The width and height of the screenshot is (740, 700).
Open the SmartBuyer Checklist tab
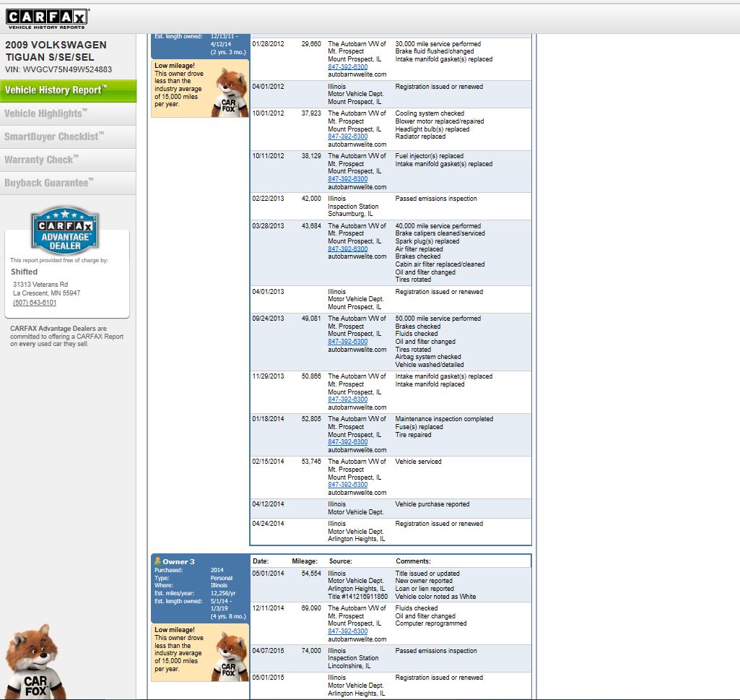tap(68, 137)
